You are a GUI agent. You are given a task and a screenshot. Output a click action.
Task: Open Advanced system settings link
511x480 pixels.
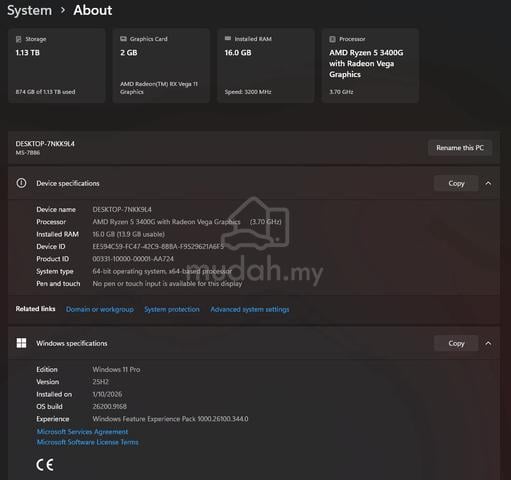point(250,309)
